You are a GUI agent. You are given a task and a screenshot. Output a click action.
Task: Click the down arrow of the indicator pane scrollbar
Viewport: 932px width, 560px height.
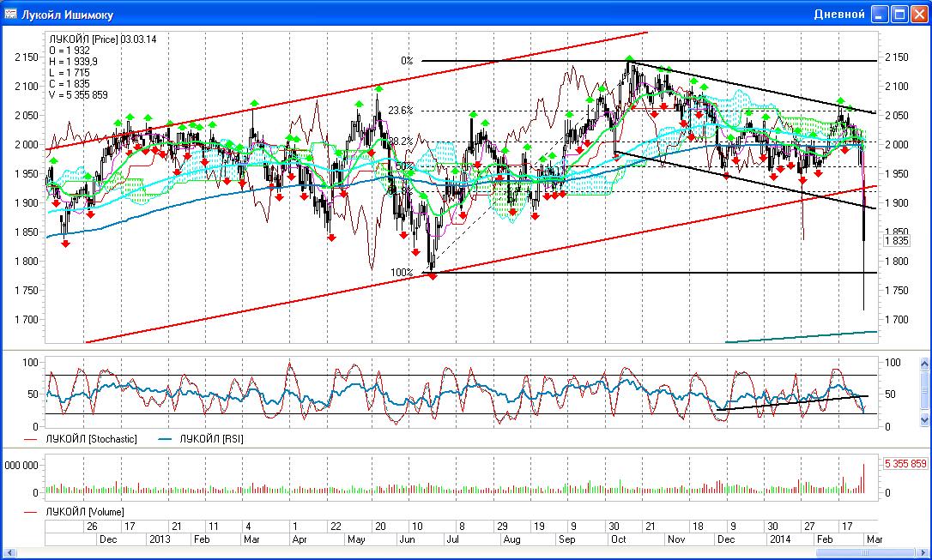coord(924,419)
